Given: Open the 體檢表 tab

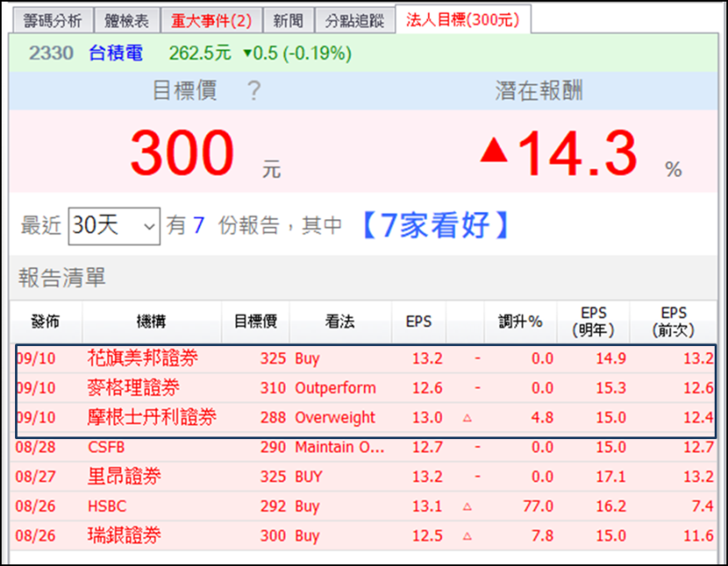Looking at the screenshot, I should [127, 21].
